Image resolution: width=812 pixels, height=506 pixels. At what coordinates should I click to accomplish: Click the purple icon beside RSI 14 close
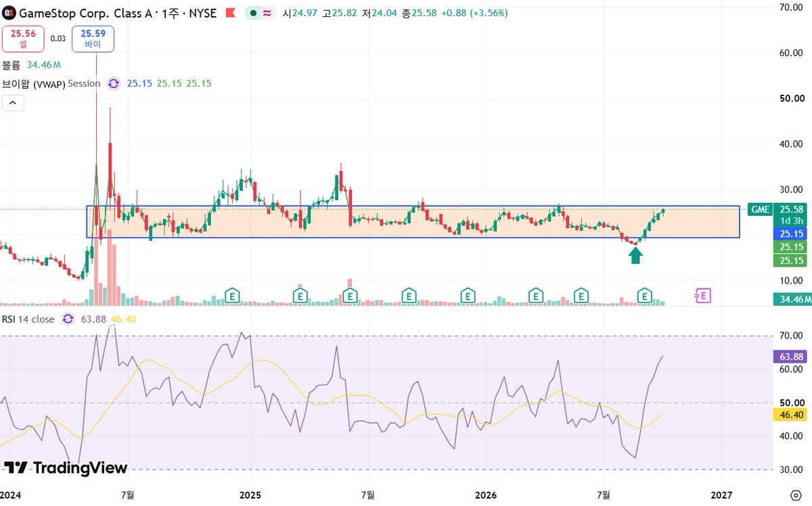(68, 319)
